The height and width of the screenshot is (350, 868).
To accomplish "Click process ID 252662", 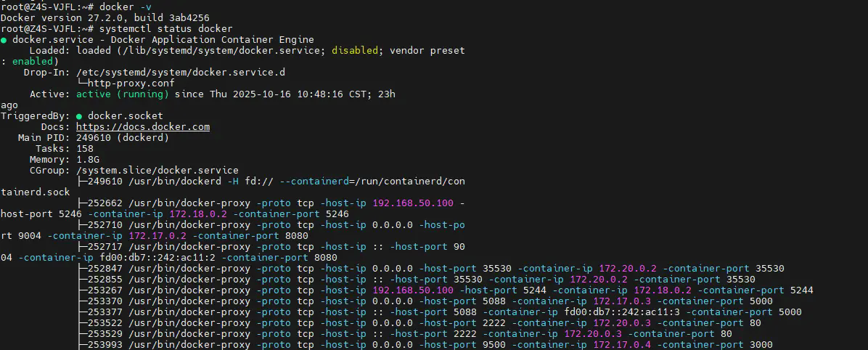I will 105,203.
